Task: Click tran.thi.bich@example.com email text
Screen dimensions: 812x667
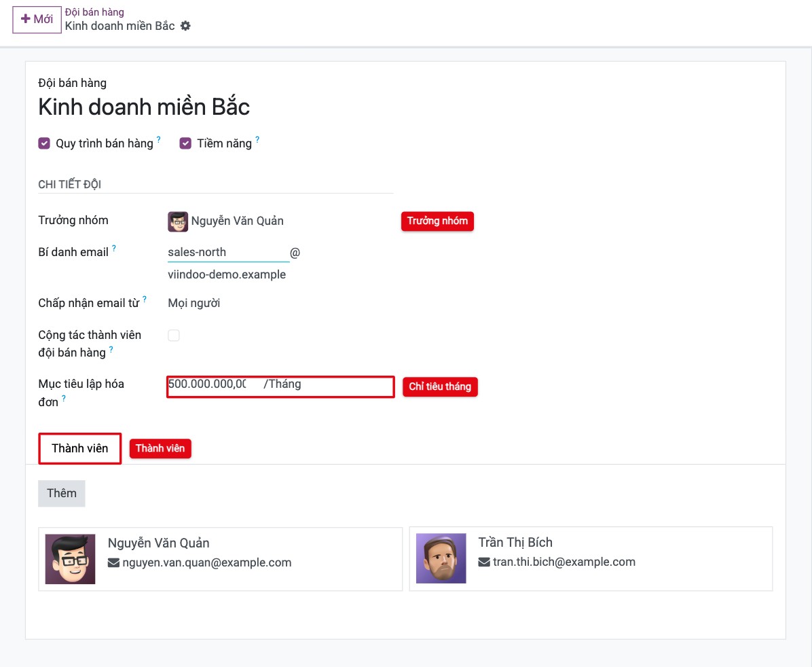Action: pyautogui.click(x=564, y=562)
